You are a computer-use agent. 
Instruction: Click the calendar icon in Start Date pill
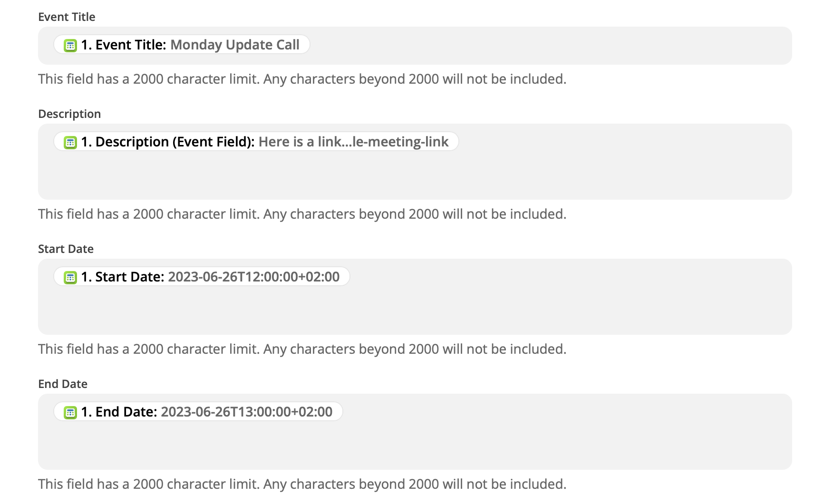pyautogui.click(x=70, y=278)
